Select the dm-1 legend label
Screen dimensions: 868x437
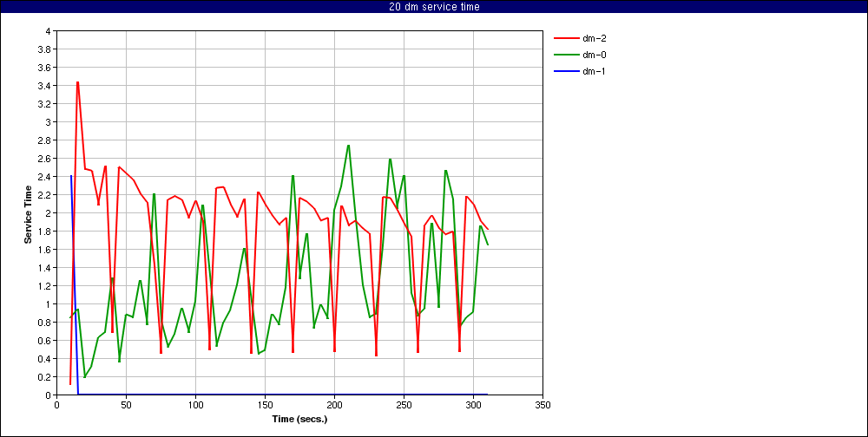coord(594,71)
